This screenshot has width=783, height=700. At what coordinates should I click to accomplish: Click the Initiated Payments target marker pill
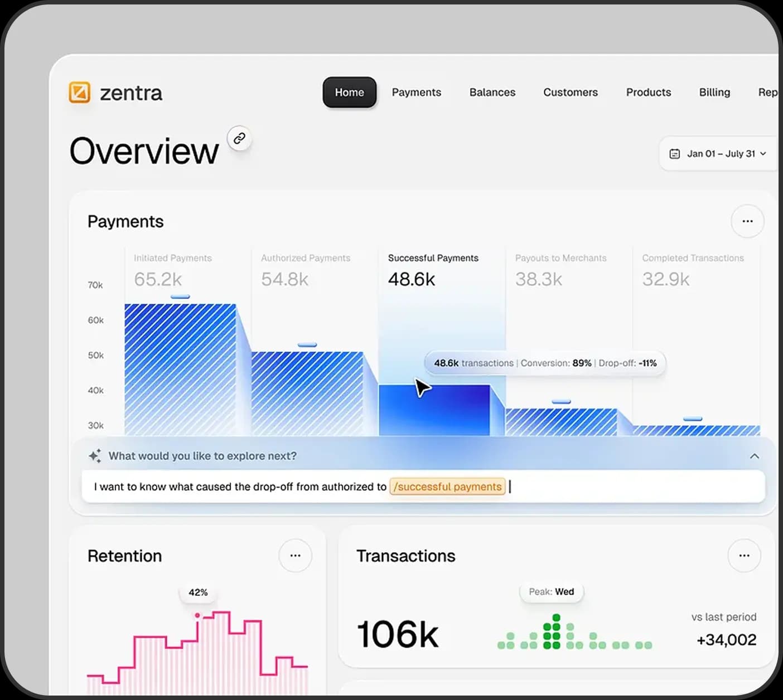[180, 296]
